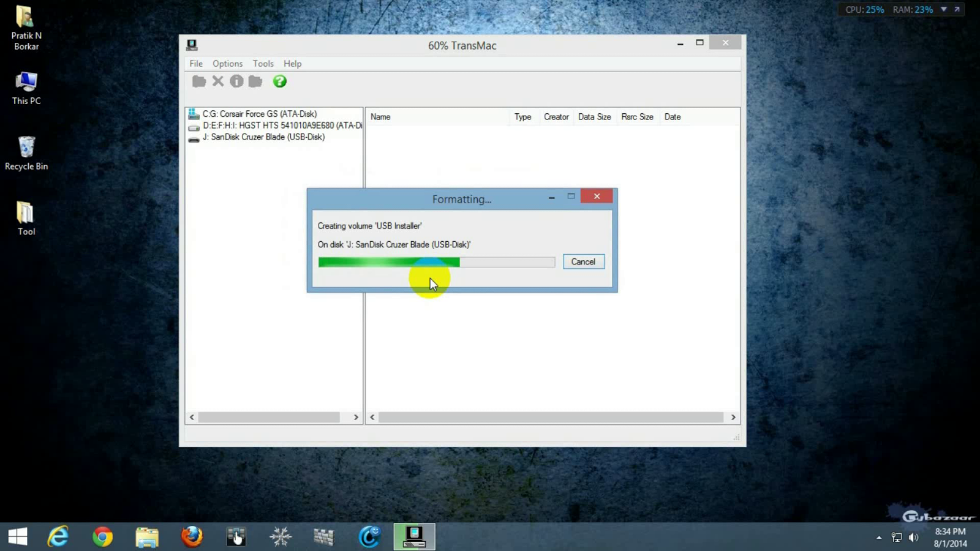
Task: Select the J: SanDisk Cruzer Blade disk
Action: (x=264, y=137)
